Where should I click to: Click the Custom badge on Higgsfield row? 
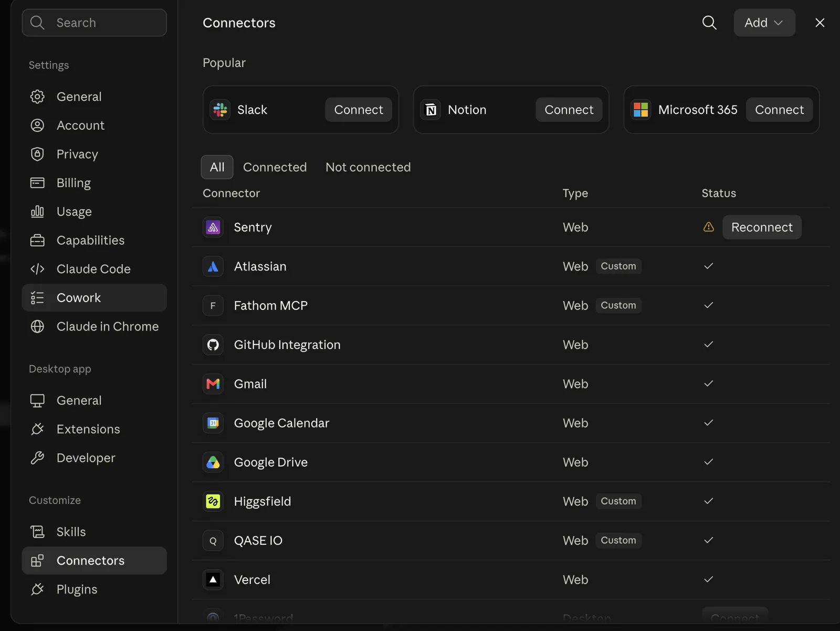[x=618, y=501]
